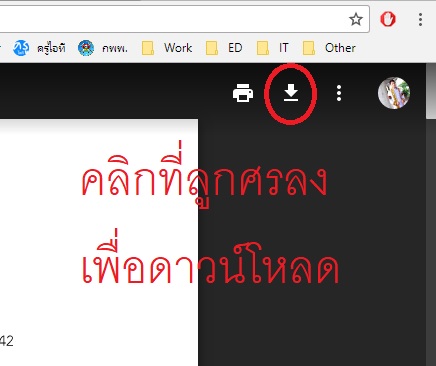436x366 pixels.
Task: Click the number 42 on the page
Action: (x=7, y=341)
